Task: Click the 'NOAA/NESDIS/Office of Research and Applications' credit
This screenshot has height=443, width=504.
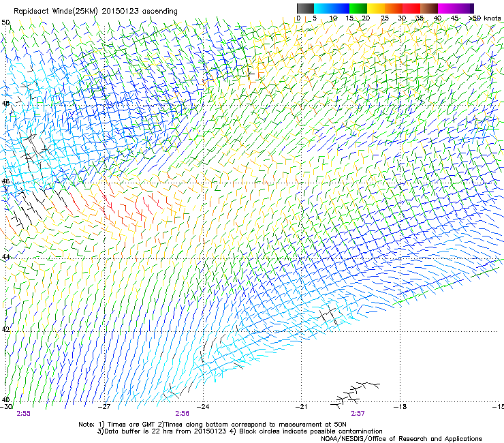Action: (401, 439)
